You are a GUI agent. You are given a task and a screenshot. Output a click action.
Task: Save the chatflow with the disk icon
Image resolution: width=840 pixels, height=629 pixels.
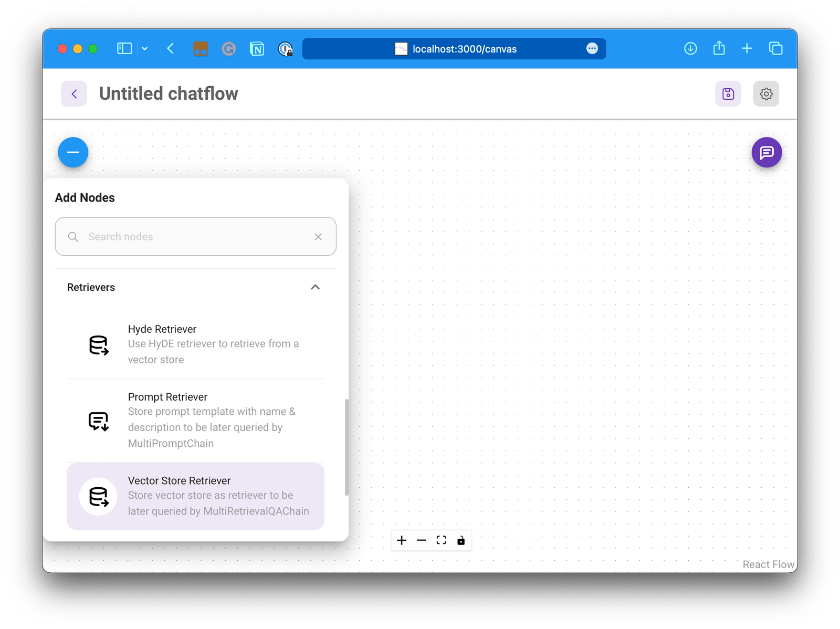(x=728, y=94)
